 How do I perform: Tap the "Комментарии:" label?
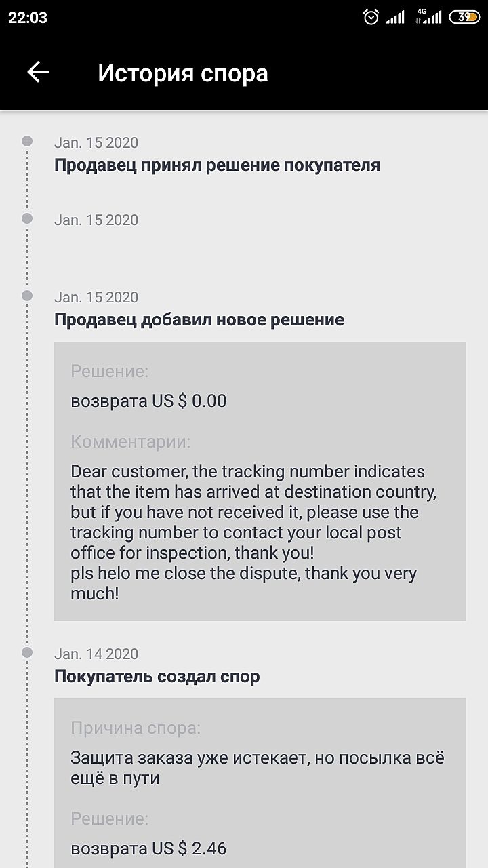tap(131, 442)
